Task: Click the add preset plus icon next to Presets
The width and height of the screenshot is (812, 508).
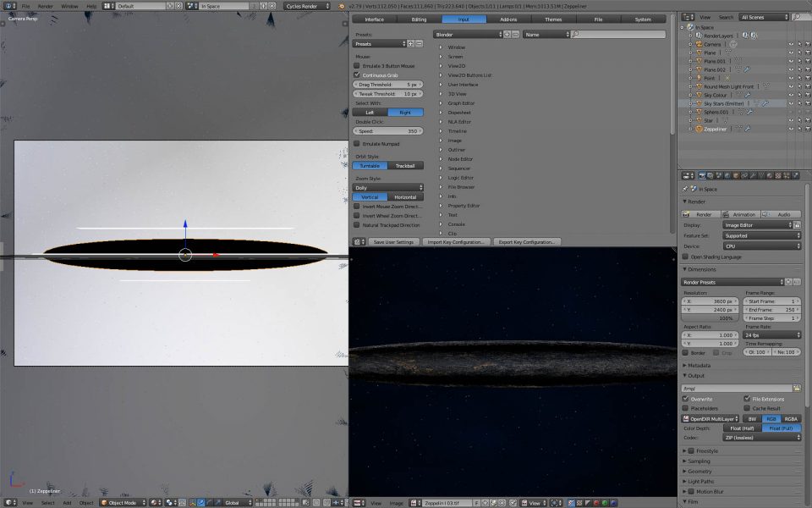Action: point(411,43)
